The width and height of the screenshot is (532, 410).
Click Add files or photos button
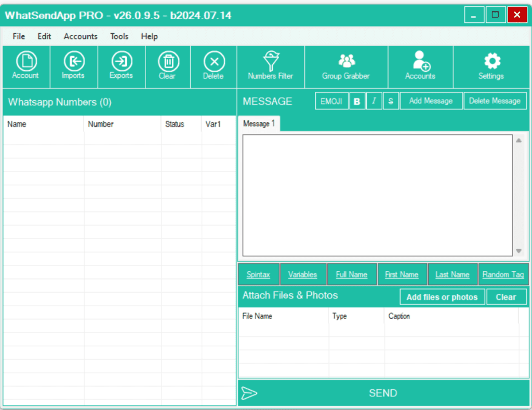[442, 297]
